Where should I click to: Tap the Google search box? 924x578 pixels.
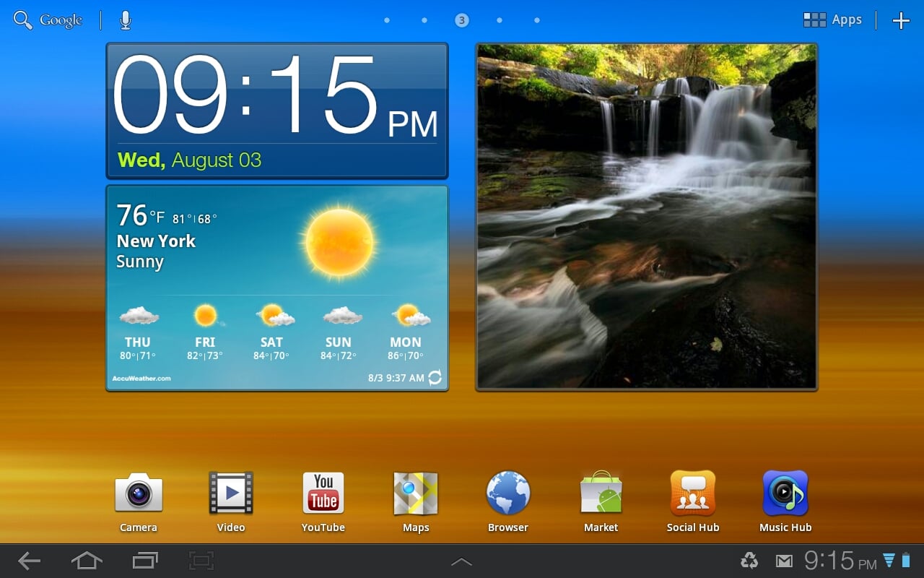click(x=48, y=20)
